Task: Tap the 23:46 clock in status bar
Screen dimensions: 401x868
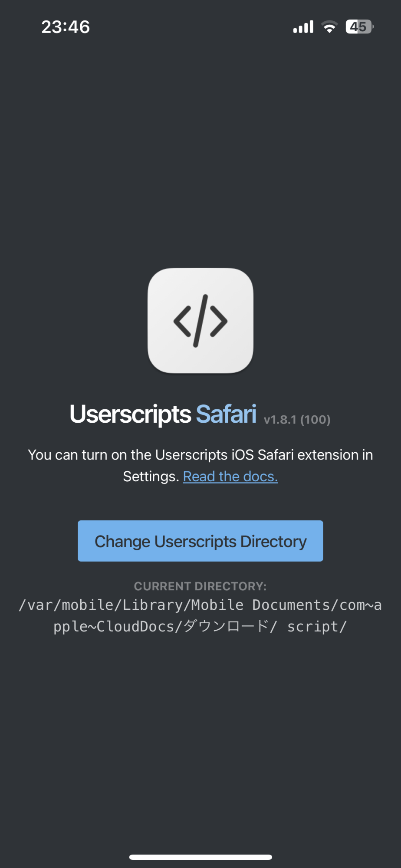Action: click(x=66, y=27)
